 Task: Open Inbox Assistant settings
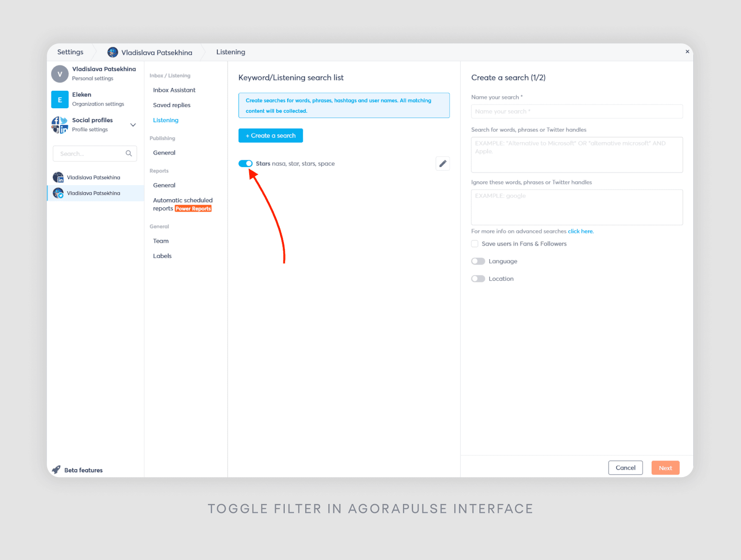tap(174, 90)
